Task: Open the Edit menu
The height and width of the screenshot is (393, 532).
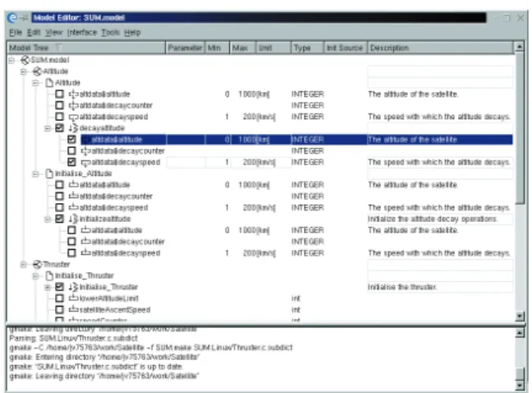Action: pyautogui.click(x=34, y=33)
